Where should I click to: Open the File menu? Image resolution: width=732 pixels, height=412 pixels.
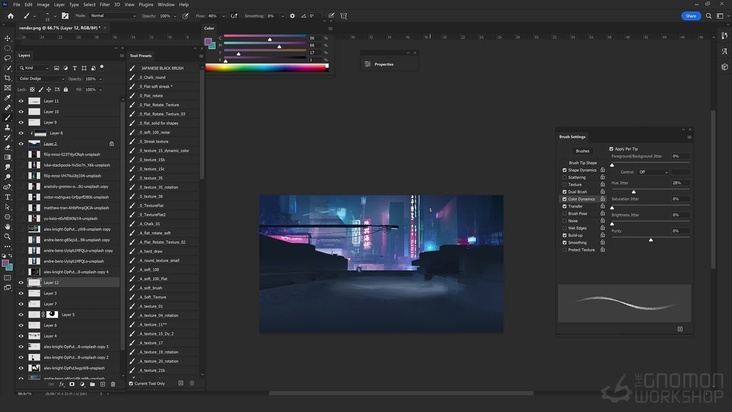click(x=16, y=4)
